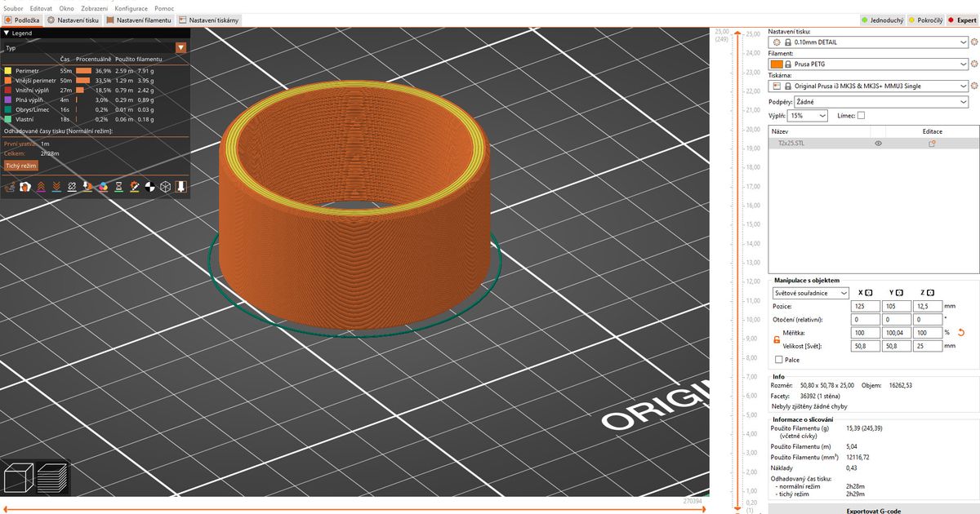Toggle the travel moves icon in the legend toolbar
The image size is (980, 514).
(10, 187)
